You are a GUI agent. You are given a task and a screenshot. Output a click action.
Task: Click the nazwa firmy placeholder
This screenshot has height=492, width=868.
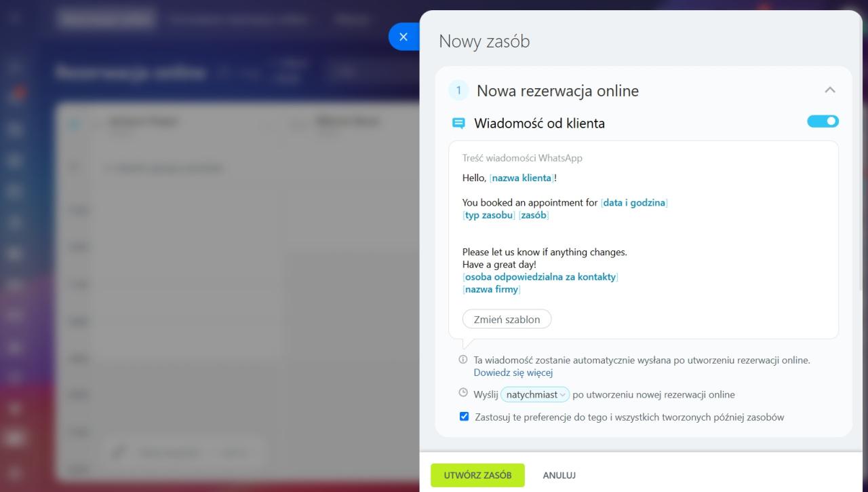pos(492,289)
